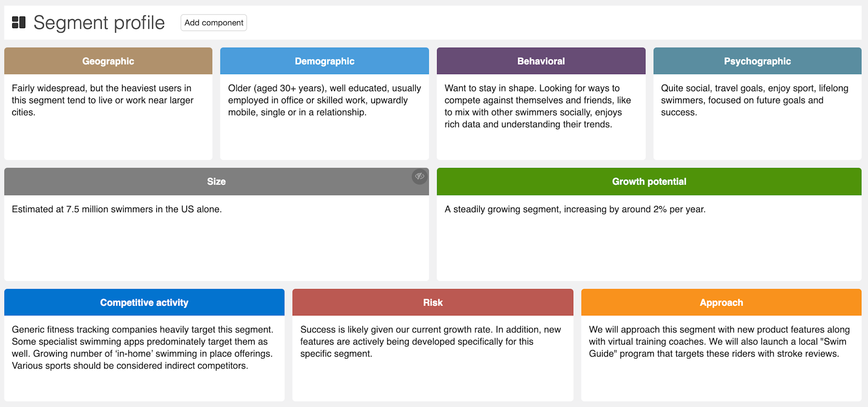Image resolution: width=868 pixels, height=407 pixels.
Task: Select the Growth potential header
Action: click(x=649, y=182)
